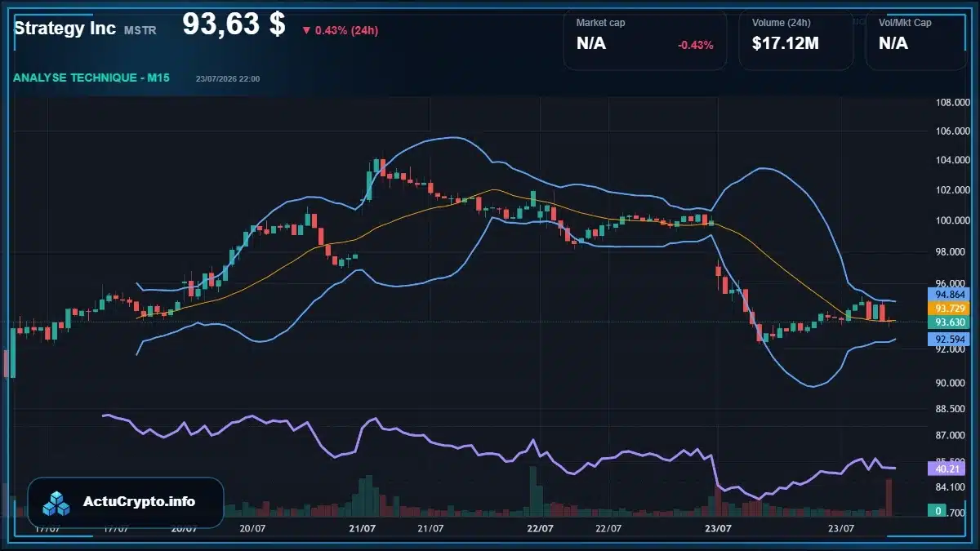This screenshot has height=551, width=980.
Task: Click N/A value in Vol/Mkt Cap card
Action: click(893, 44)
